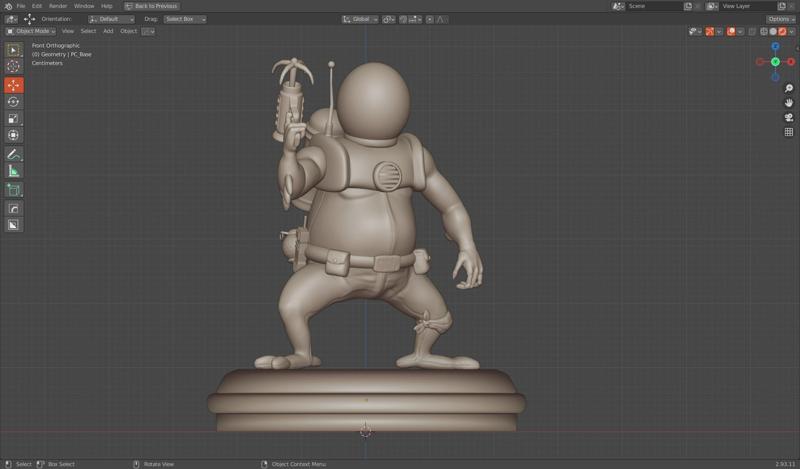Activate the Add Cube tool
The image size is (800, 469).
[13, 189]
